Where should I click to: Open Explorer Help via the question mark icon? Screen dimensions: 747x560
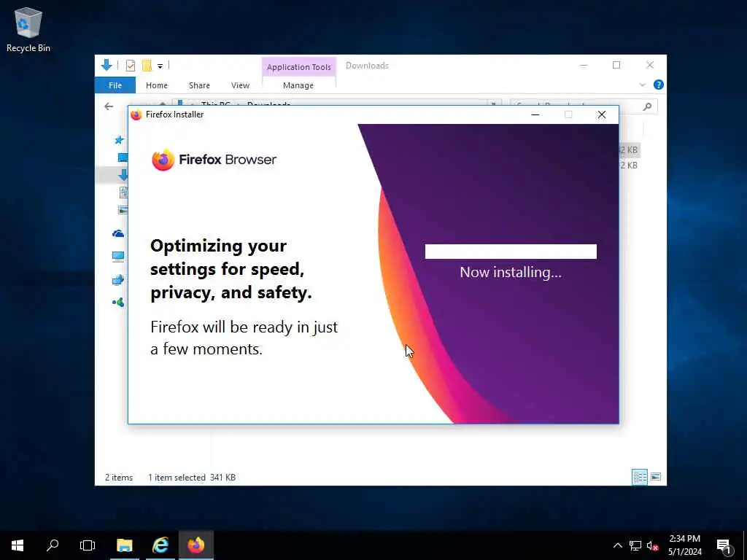(659, 85)
